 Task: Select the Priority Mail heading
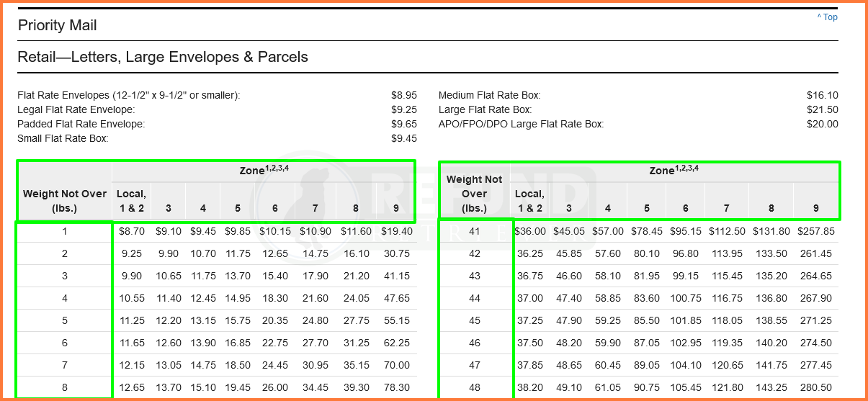[x=58, y=25]
